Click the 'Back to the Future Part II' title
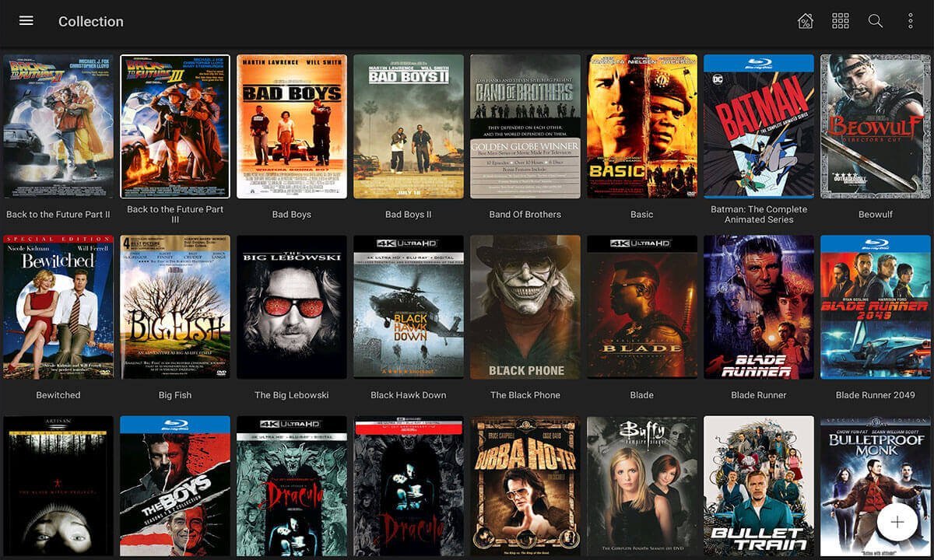The height and width of the screenshot is (560, 934). click(x=58, y=215)
